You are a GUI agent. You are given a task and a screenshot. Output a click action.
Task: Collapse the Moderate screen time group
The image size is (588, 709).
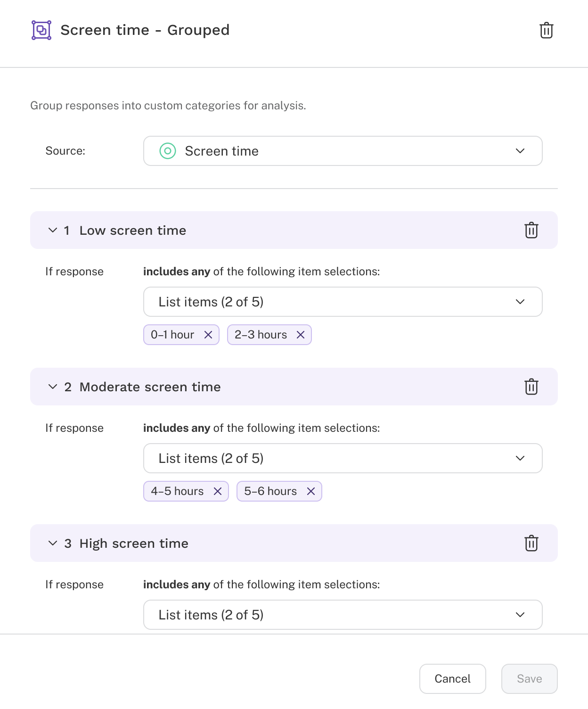(52, 387)
